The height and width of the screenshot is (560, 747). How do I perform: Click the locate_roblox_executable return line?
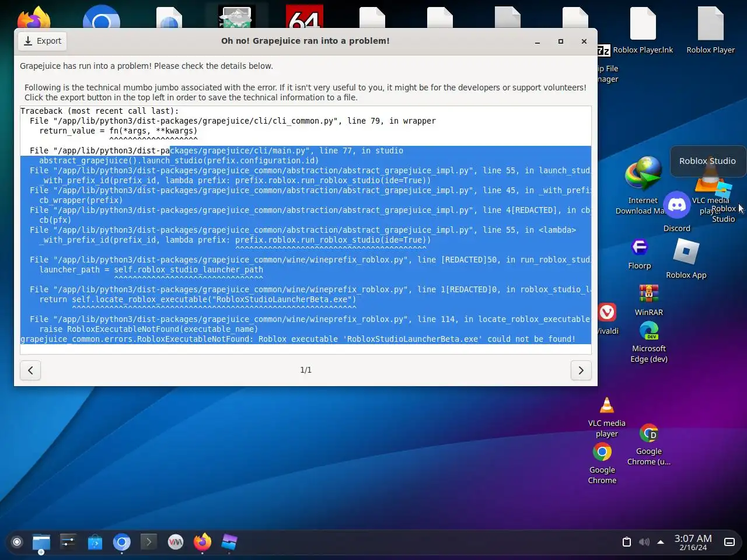198,299
